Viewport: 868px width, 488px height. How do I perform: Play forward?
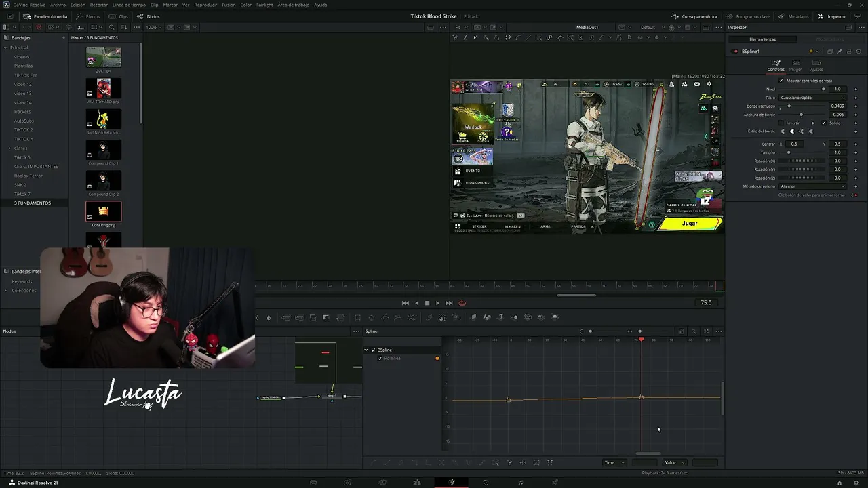437,303
